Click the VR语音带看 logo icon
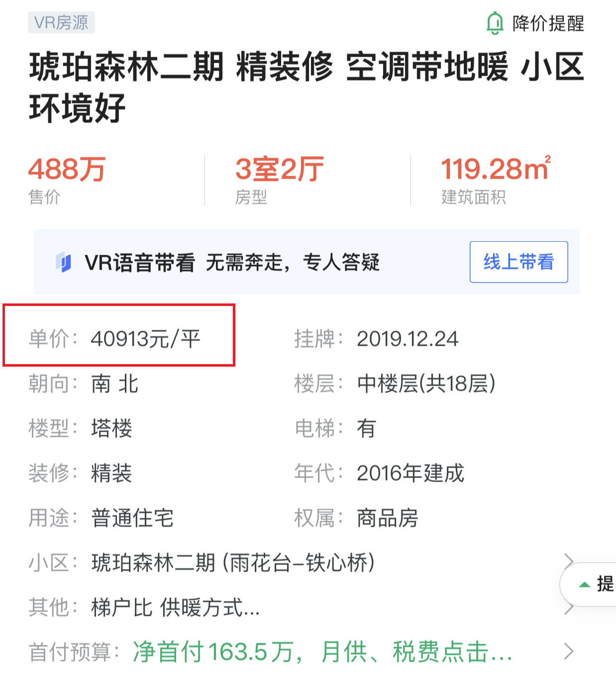This screenshot has width=616, height=688. [x=64, y=262]
